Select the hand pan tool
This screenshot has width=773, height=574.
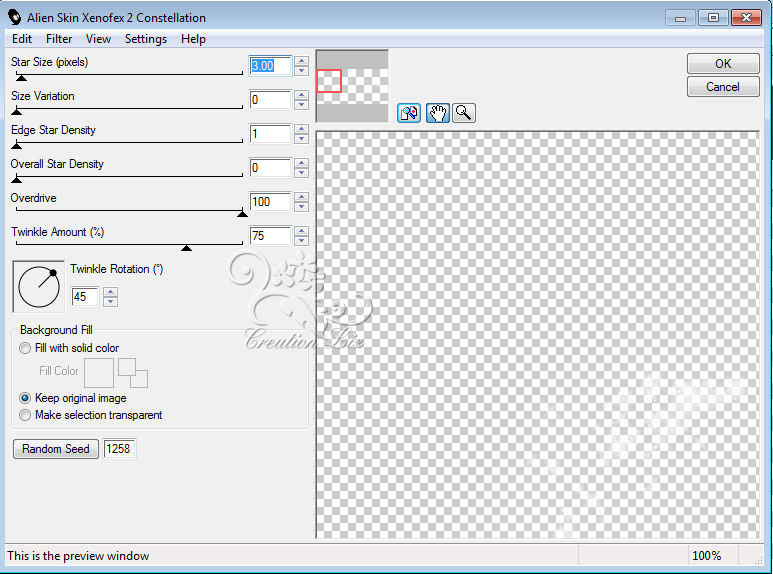click(437, 113)
